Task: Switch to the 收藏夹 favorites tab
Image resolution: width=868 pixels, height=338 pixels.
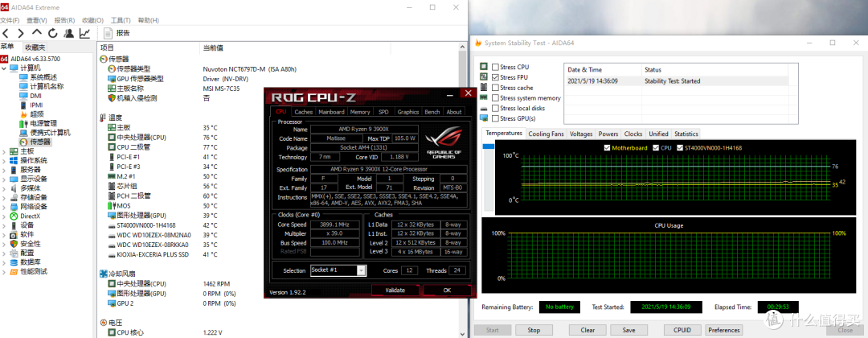Action: click(x=35, y=47)
